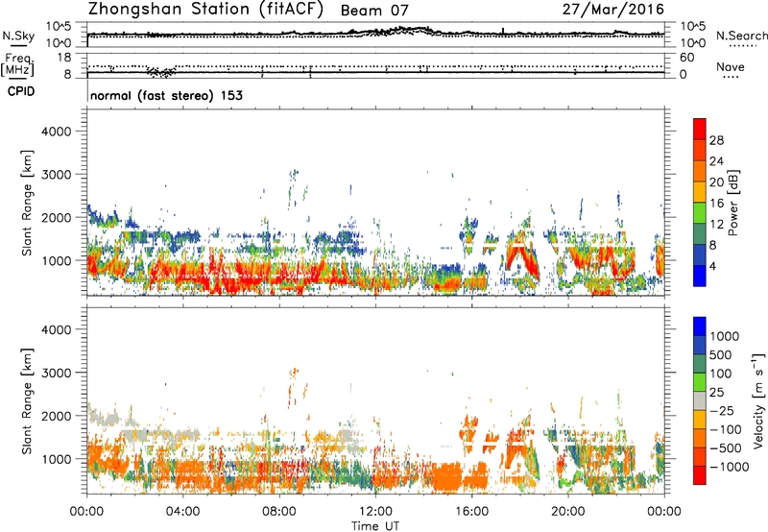Click the "1000" tick on the Velocity color bar
Image resolution: width=768 pixels, height=532 pixels.
point(724,336)
